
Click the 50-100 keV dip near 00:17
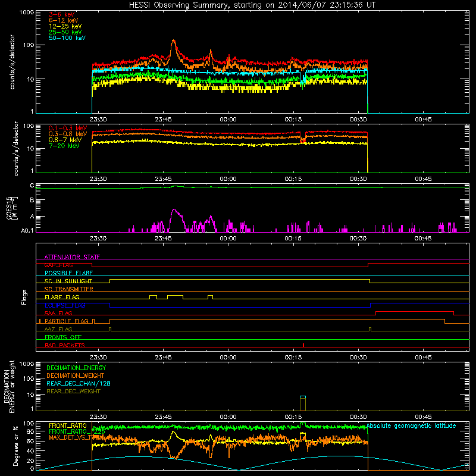pyautogui.click(x=303, y=79)
